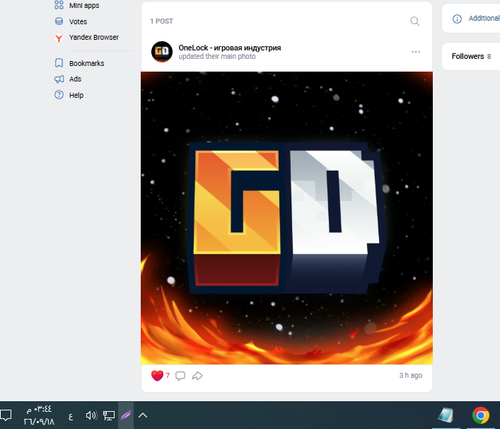
Task: Open taskbar clock and date
Action: coord(39,415)
